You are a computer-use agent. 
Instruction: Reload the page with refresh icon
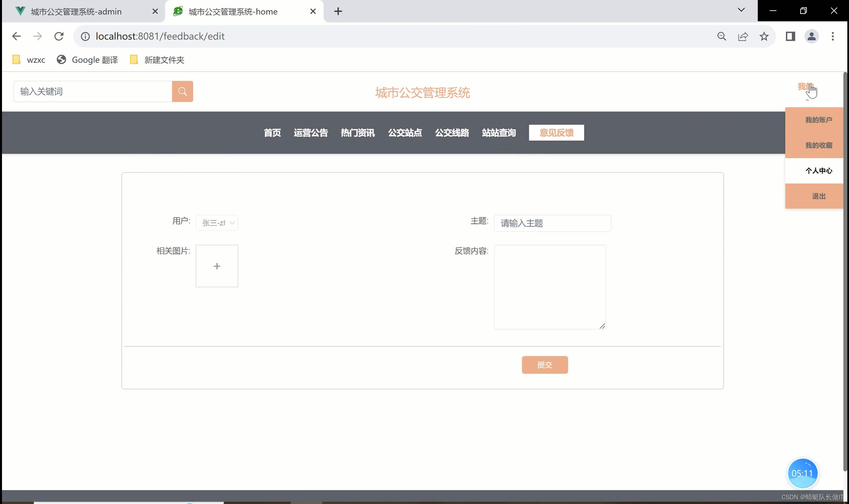coord(59,36)
